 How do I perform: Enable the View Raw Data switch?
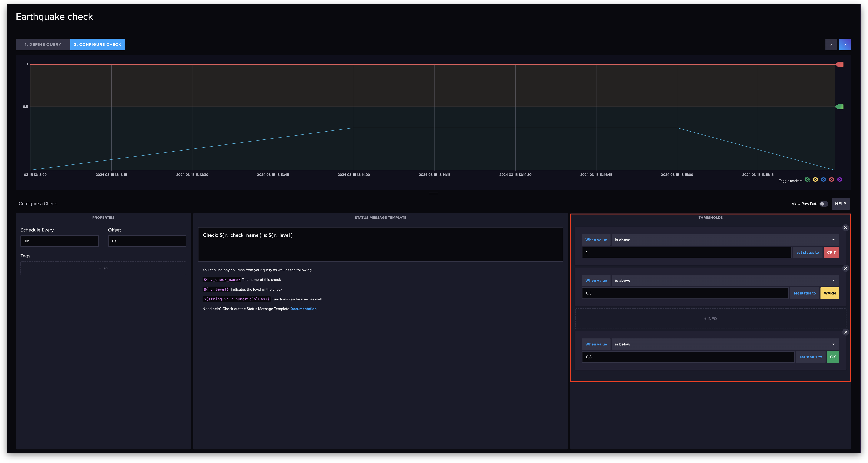(824, 204)
